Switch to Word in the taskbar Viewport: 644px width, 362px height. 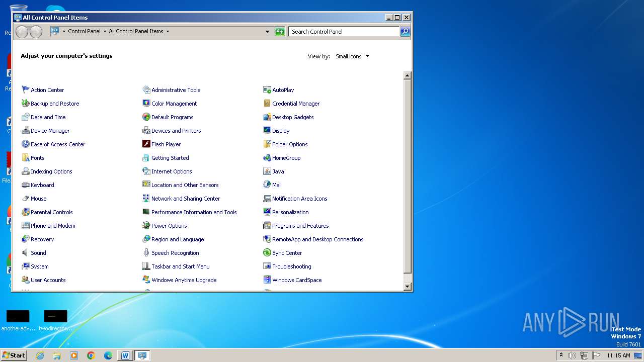pos(125,355)
